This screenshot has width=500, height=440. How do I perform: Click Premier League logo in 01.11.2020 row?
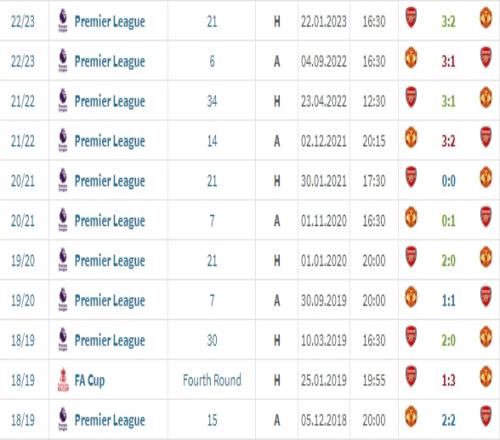click(63, 220)
